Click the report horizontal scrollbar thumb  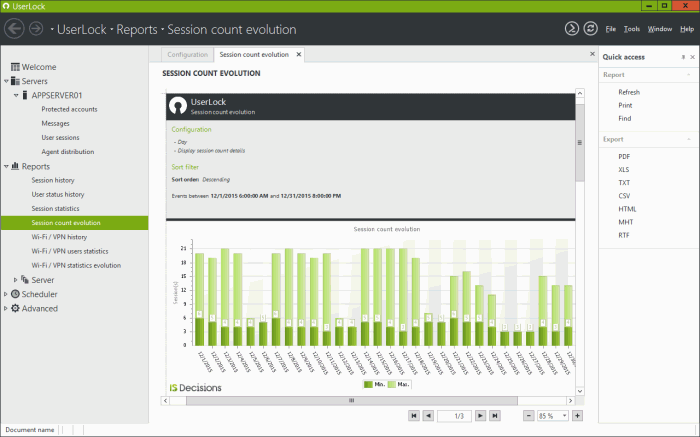click(x=351, y=401)
